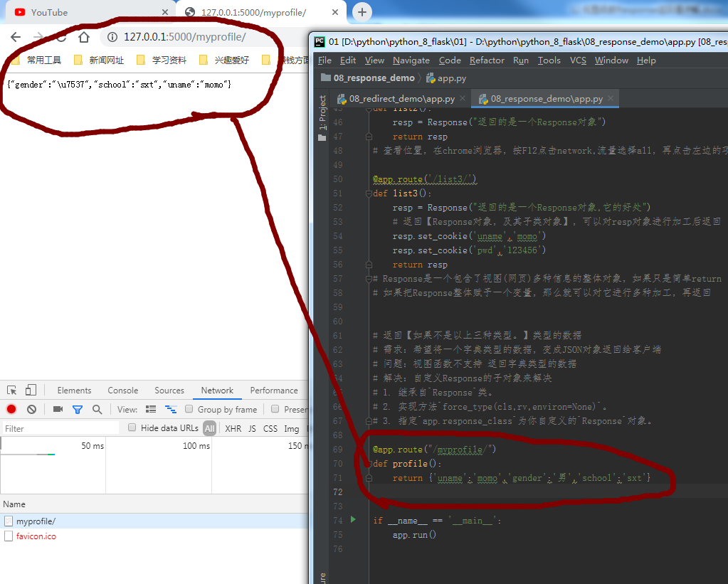728x584 pixels.
Task: Filter requests by Img
Action: click(x=292, y=428)
